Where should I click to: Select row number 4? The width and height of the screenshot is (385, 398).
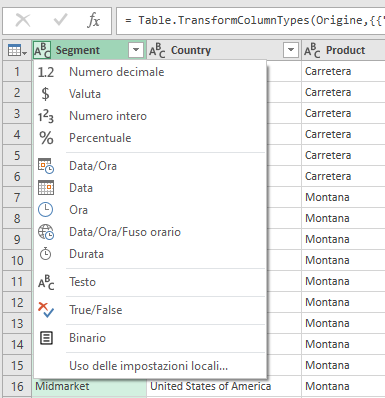coord(17,135)
